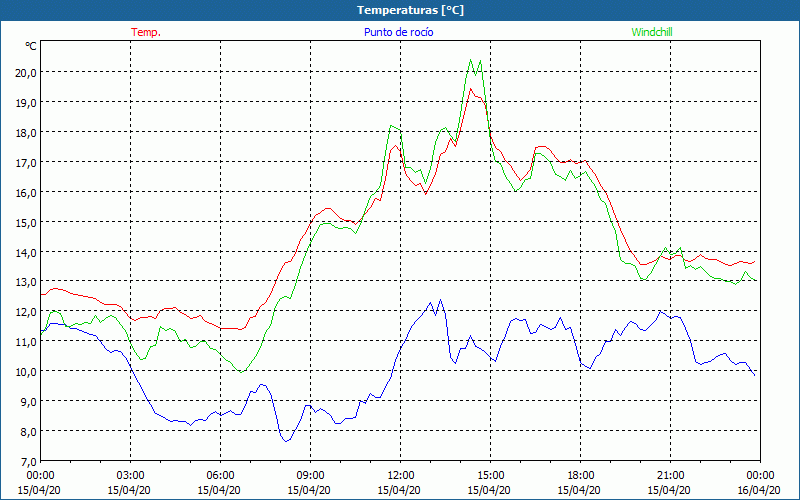The width and height of the screenshot is (800, 500).
Task: Click the 10,0 y-axis value
Action: [x=27, y=371]
